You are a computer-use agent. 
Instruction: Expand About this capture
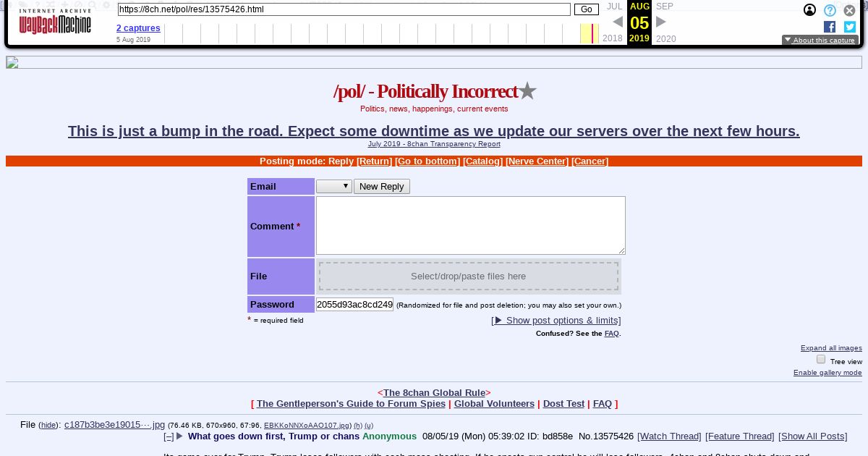click(x=820, y=41)
